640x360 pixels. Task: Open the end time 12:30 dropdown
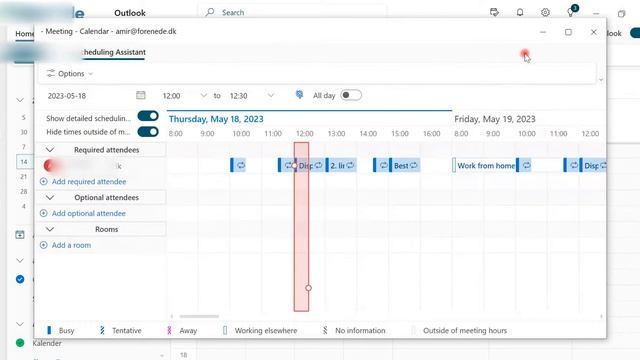(x=271, y=96)
